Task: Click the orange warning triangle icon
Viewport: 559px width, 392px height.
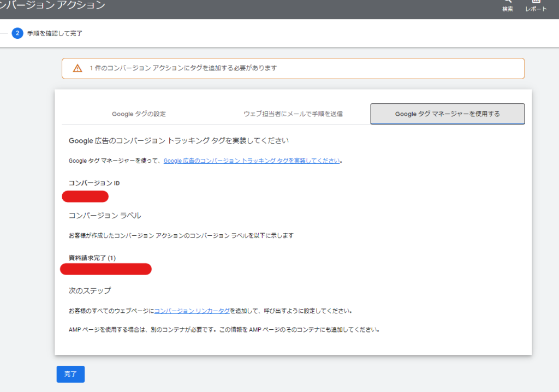Action: [x=78, y=68]
